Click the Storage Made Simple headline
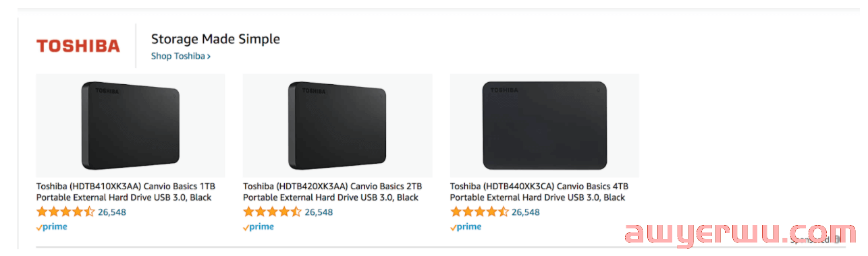 (x=215, y=39)
